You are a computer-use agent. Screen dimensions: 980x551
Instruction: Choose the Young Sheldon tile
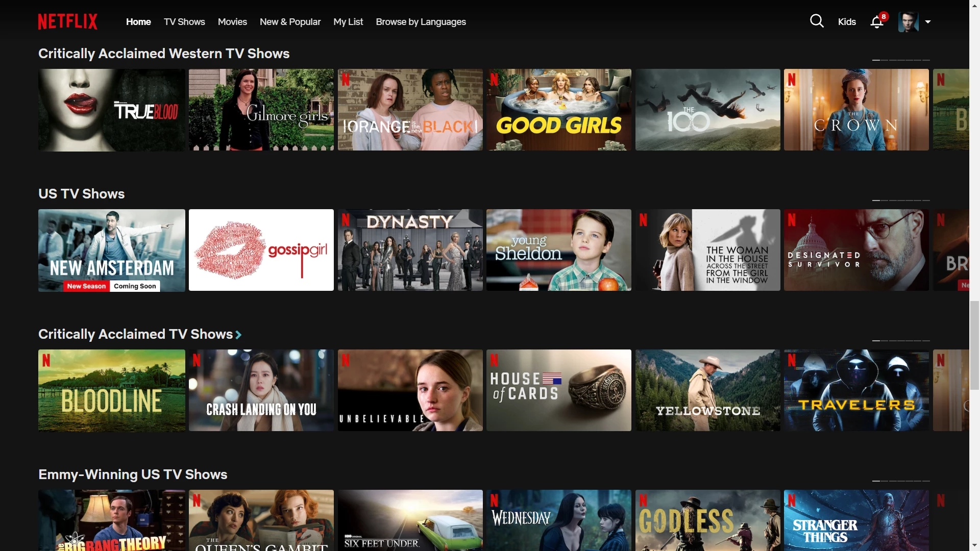tap(559, 250)
